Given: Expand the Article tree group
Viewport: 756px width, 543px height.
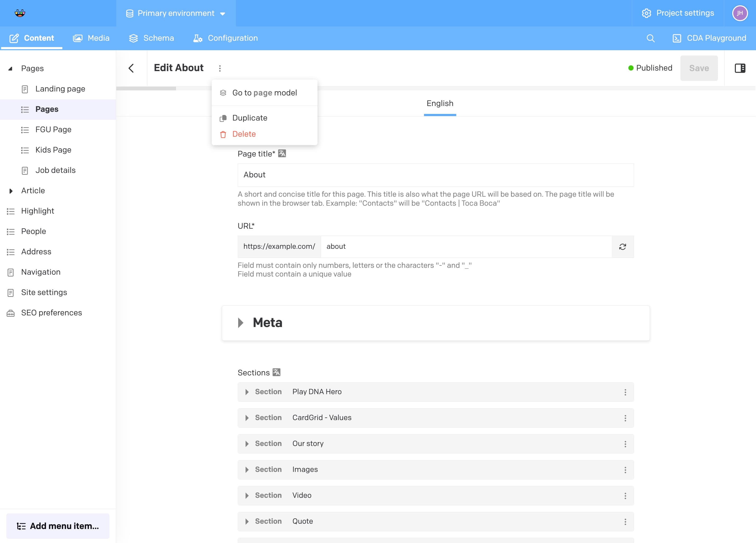Looking at the screenshot, I should pyautogui.click(x=11, y=191).
